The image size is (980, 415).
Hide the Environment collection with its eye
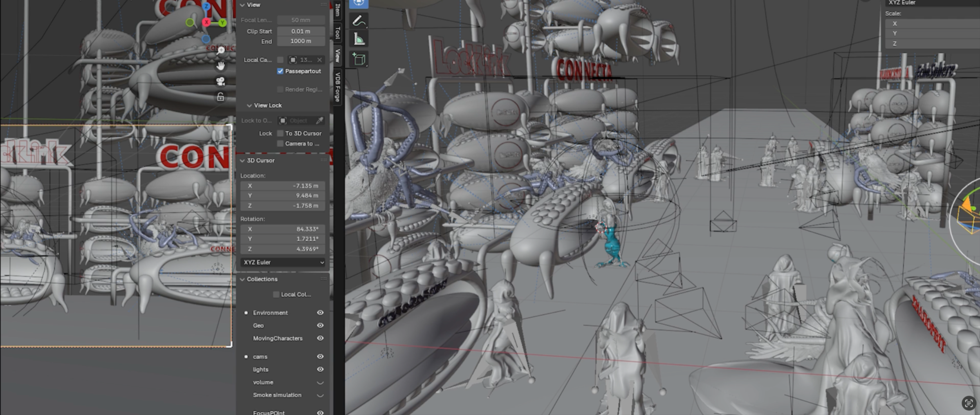point(320,313)
